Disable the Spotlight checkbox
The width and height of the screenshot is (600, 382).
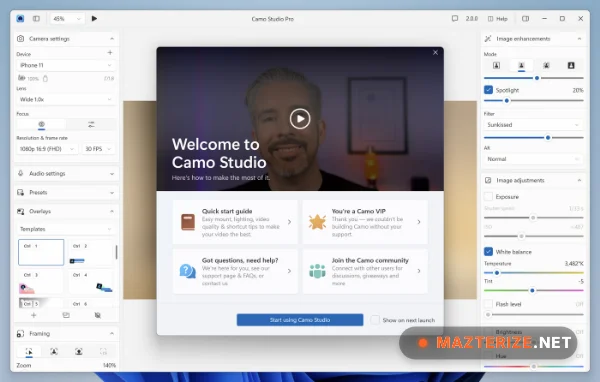click(488, 90)
